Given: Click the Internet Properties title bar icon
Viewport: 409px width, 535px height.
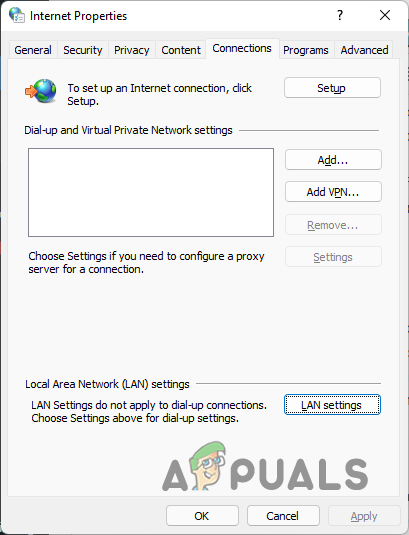Looking at the screenshot, I should [17, 15].
